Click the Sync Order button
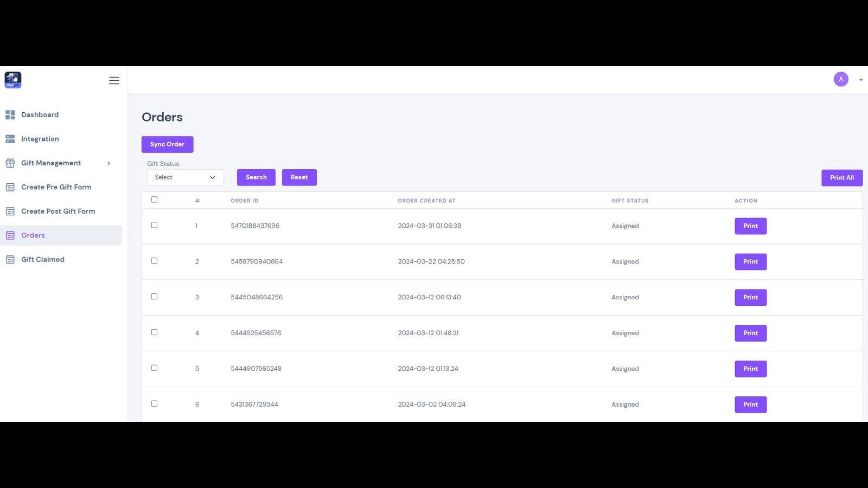 (x=167, y=144)
